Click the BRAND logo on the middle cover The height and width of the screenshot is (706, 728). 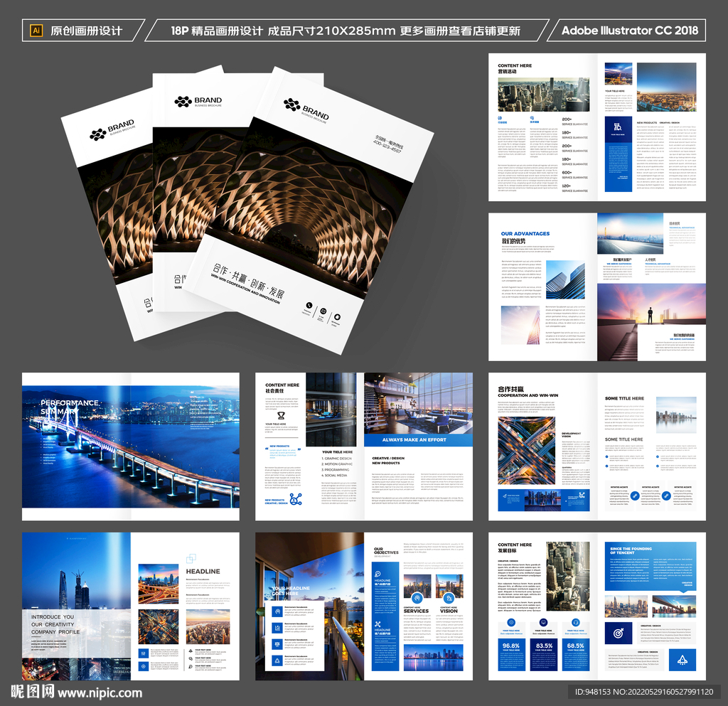pyautogui.click(x=198, y=101)
